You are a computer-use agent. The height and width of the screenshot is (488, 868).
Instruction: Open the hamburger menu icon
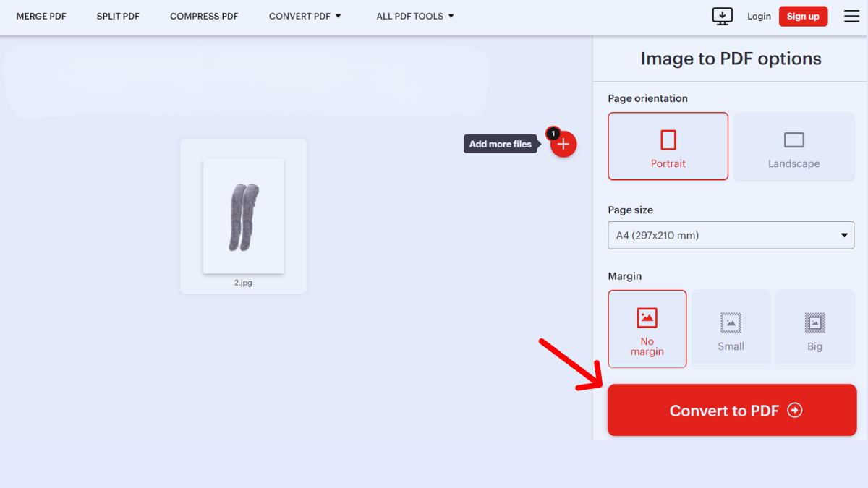pyautogui.click(x=851, y=16)
